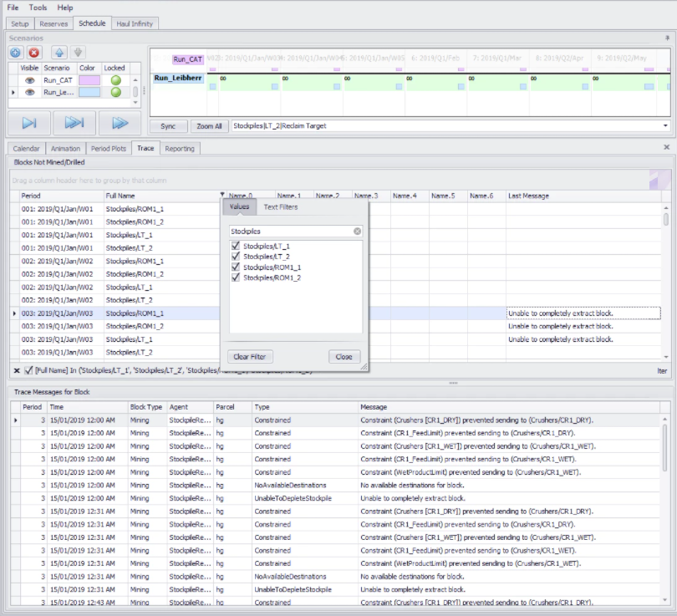The width and height of the screenshot is (677, 616).
Task: Uncheck Stockpiles/LT_1 in the filter list
Action: click(x=236, y=247)
